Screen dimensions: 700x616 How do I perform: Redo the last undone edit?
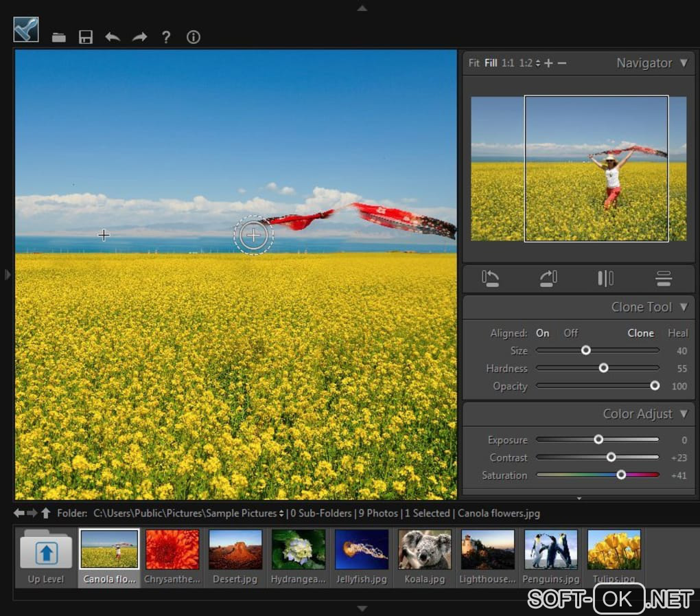pos(139,37)
